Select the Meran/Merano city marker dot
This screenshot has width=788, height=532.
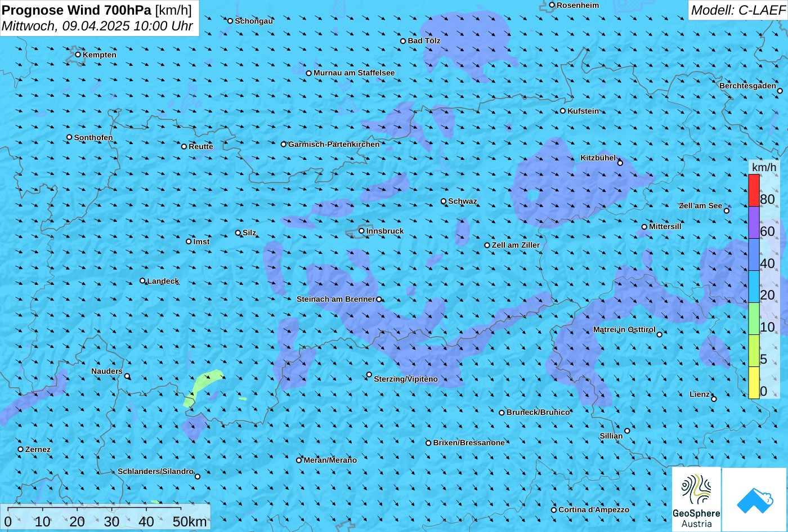coord(299,461)
